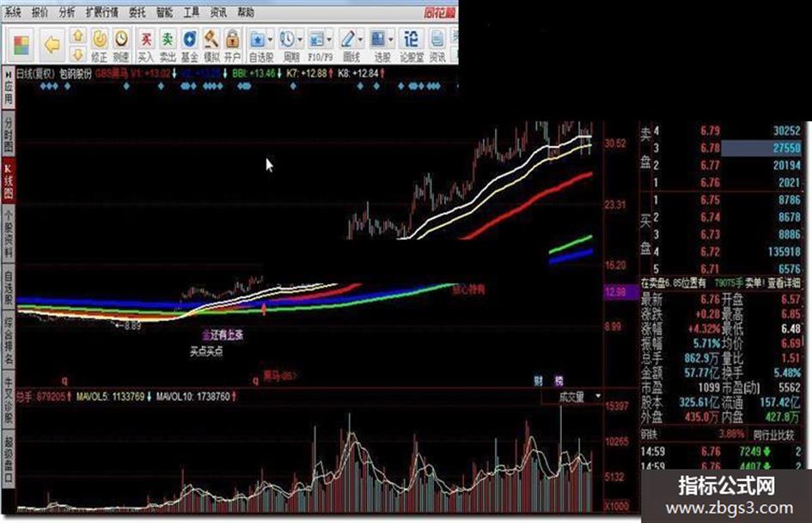Click the 买入 buy icon

[146, 45]
